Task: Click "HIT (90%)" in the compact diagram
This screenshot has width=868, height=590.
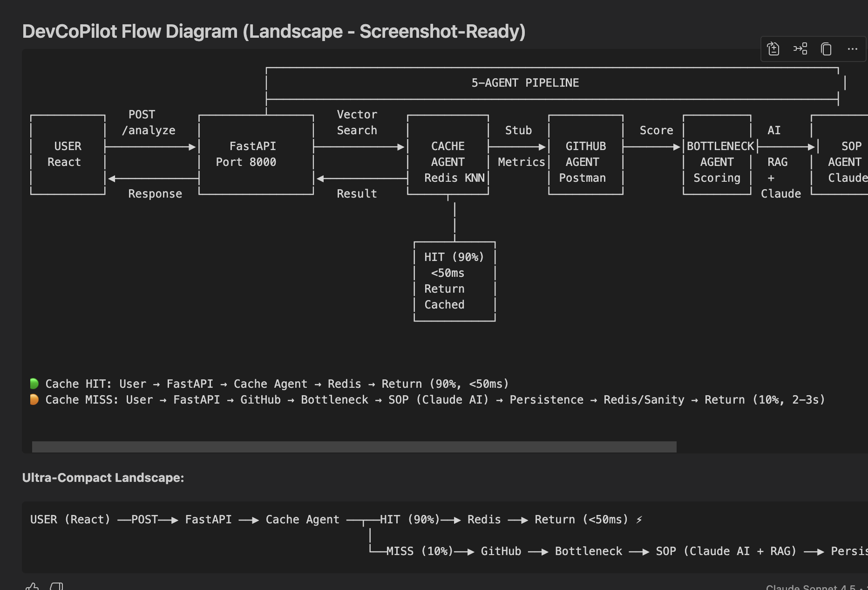Action: [x=410, y=520]
